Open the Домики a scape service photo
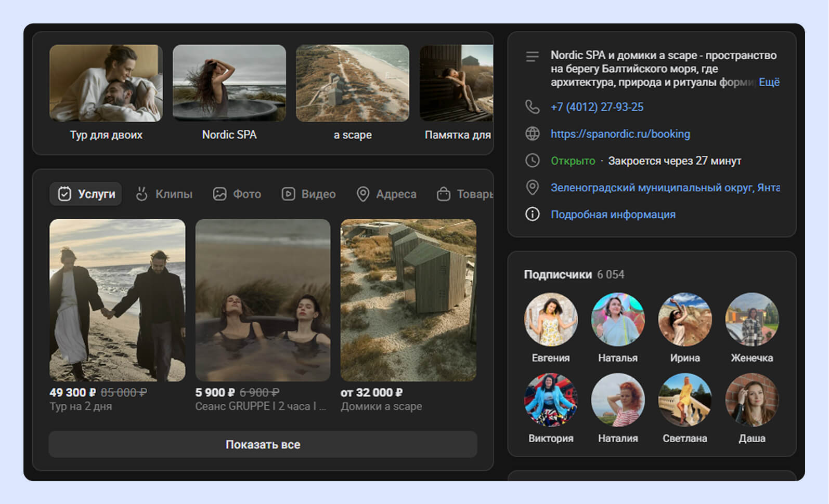829x504 pixels. tap(408, 300)
